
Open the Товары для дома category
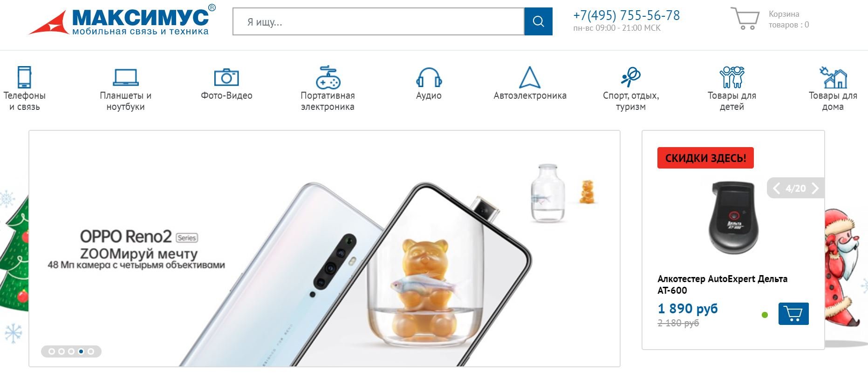[833, 88]
